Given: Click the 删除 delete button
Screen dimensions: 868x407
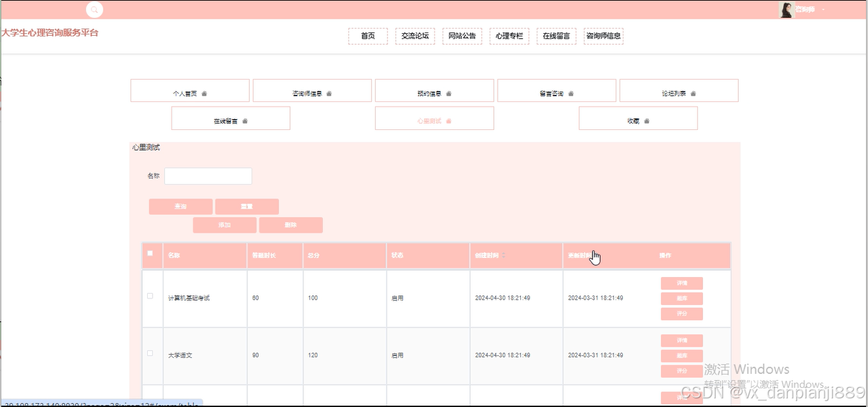Looking at the screenshot, I should (x=291, y=225).
